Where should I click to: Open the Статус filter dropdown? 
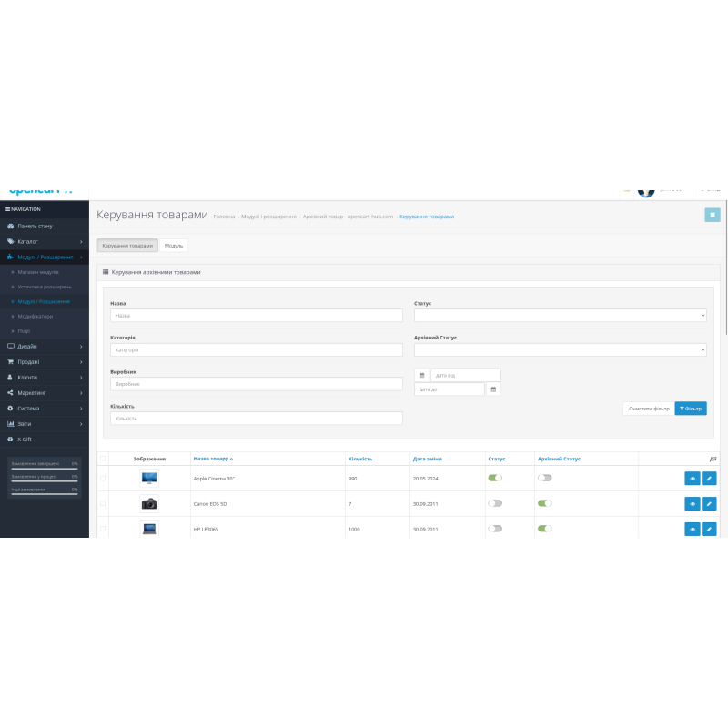point(560,316)
